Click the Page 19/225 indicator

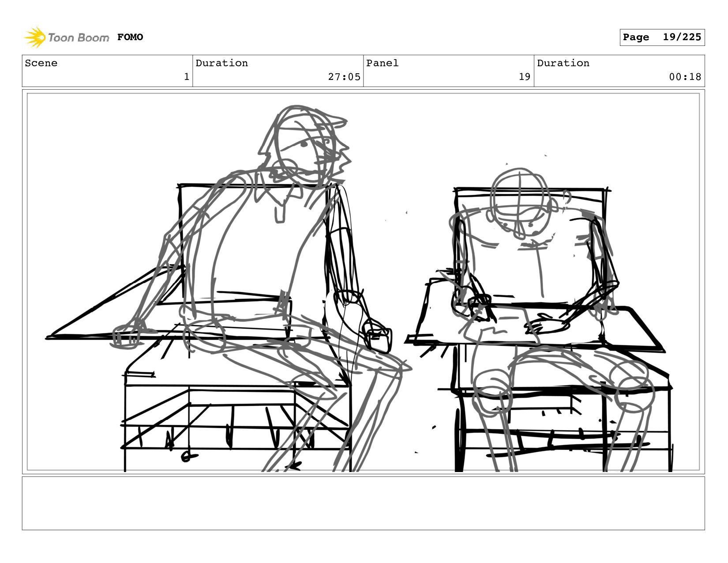(x=662, y=38)
